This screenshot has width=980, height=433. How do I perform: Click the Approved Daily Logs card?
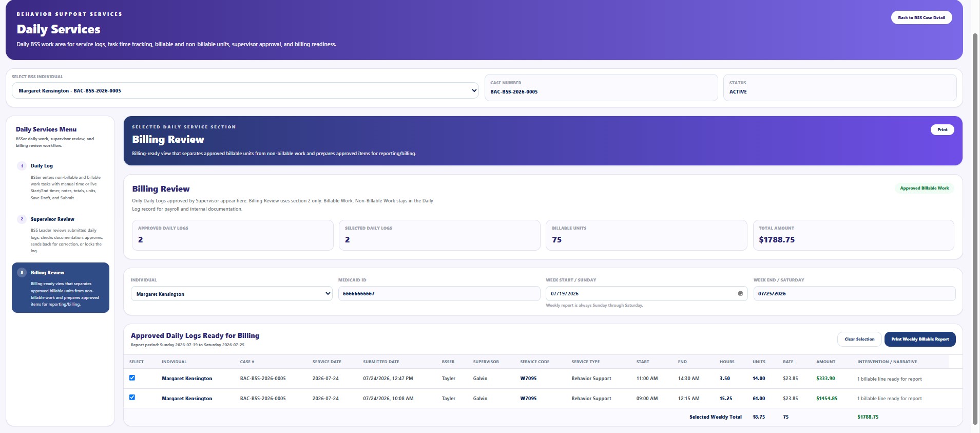233,235
